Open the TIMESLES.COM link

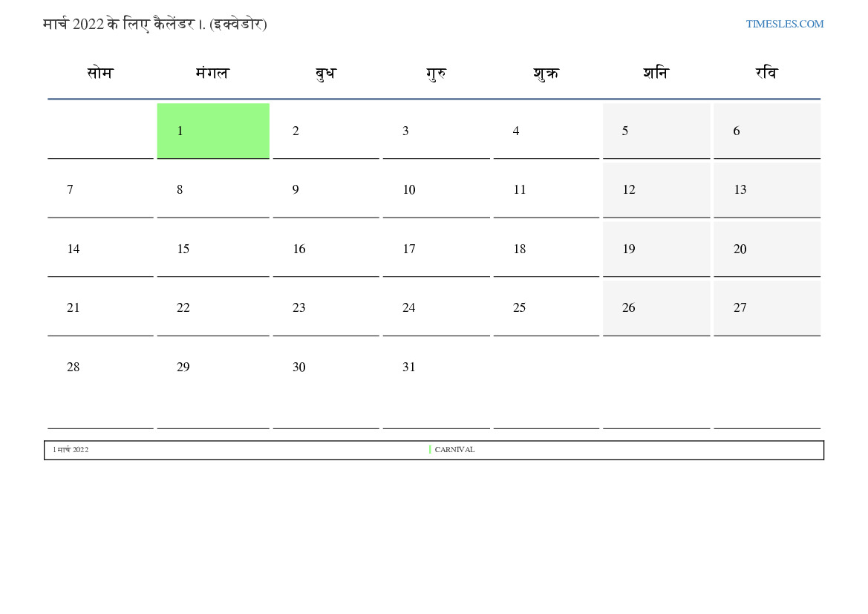(784, 24)
